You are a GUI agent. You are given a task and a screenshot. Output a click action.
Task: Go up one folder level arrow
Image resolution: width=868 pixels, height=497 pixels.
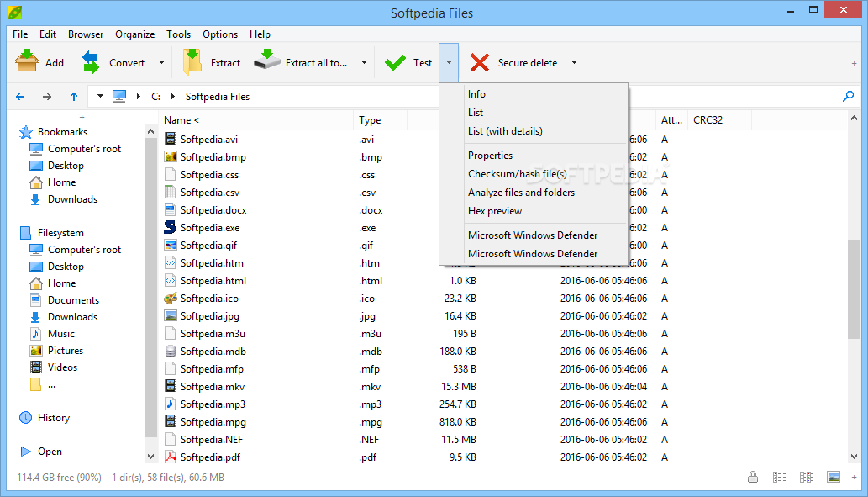click(74, 97)
